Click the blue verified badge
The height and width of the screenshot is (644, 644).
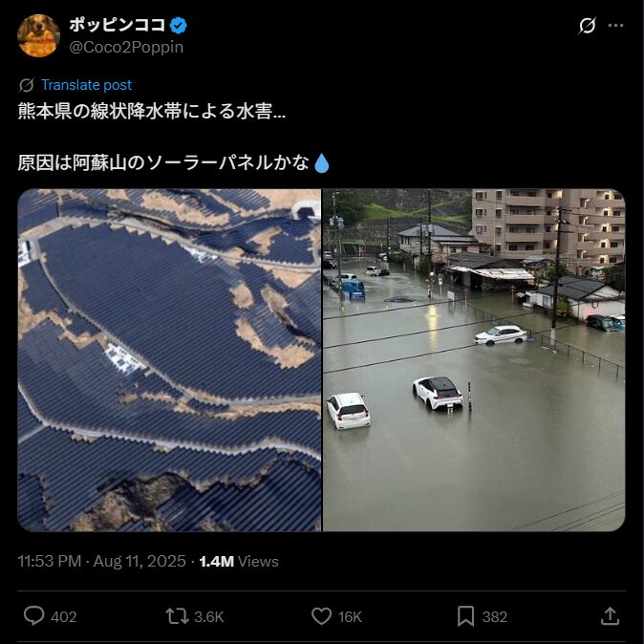pyautogui.click(x=179, y=26)
